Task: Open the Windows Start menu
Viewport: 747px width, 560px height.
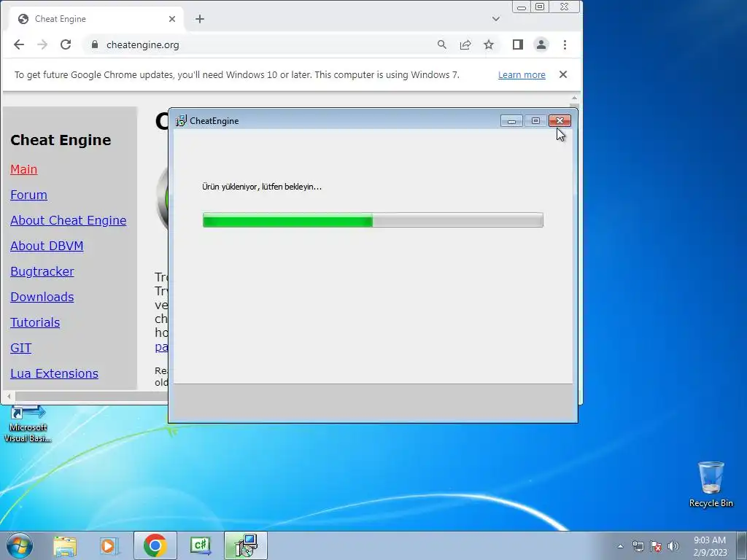Action: 20,545
